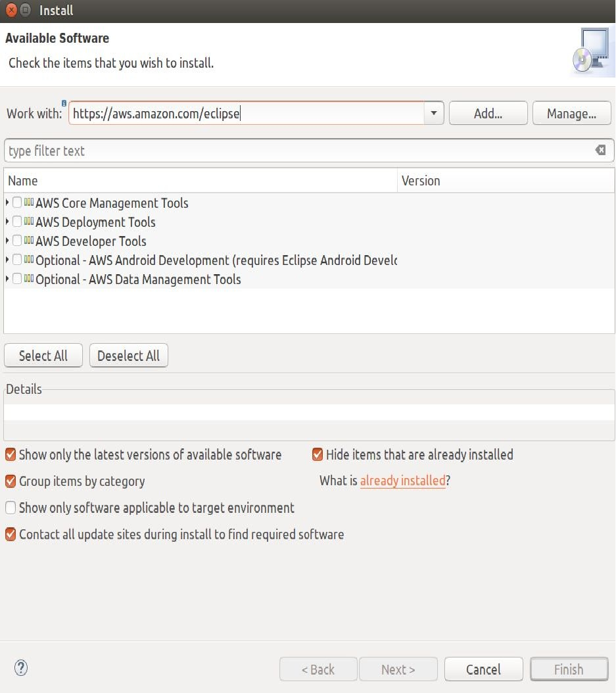Click the type filter text field

pos(309,151)
